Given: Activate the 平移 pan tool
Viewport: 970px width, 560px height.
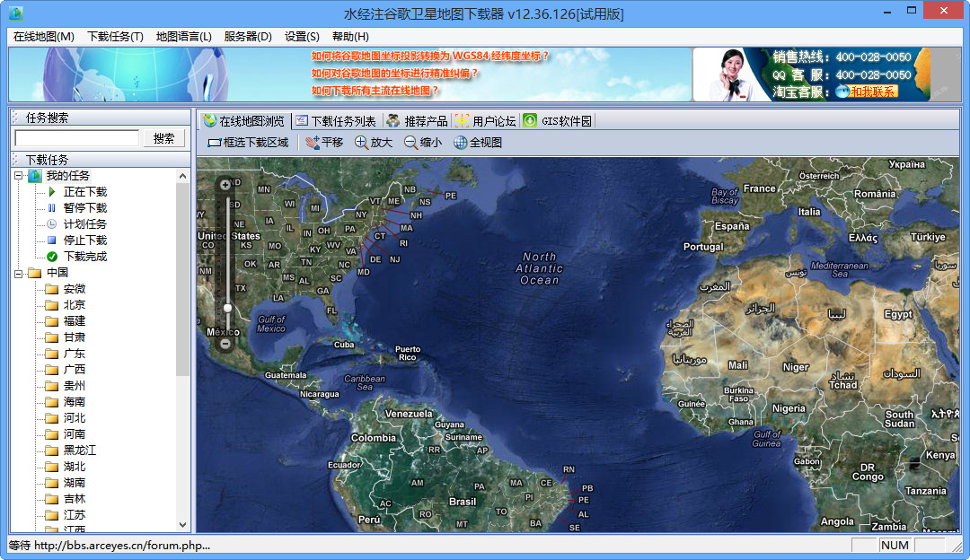Looking at the screenshot, I should click(324, 142).
